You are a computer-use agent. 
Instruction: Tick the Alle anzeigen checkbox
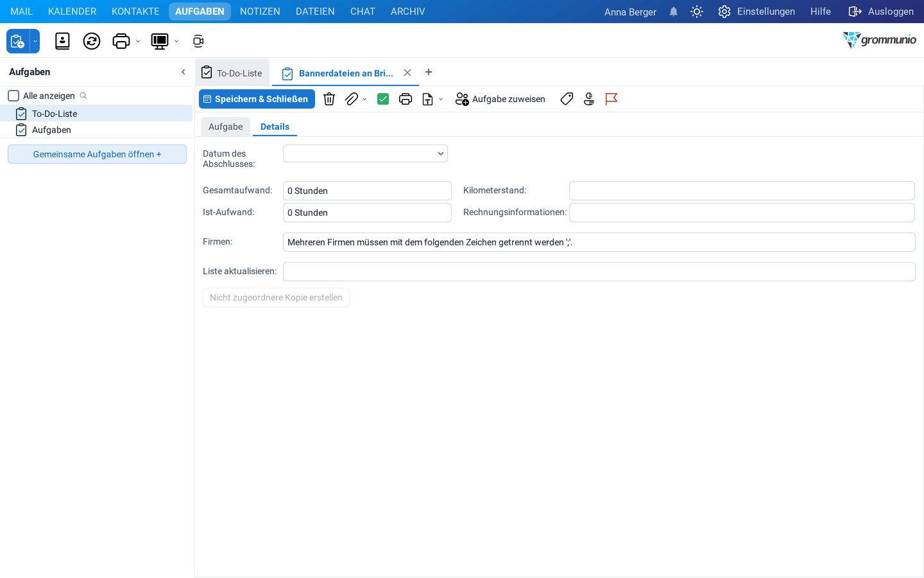[x=13, y=96]
